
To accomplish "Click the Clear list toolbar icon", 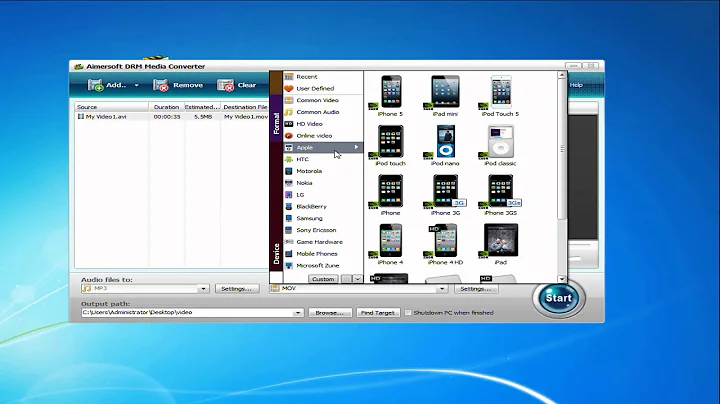I will (x=225, y=85).
